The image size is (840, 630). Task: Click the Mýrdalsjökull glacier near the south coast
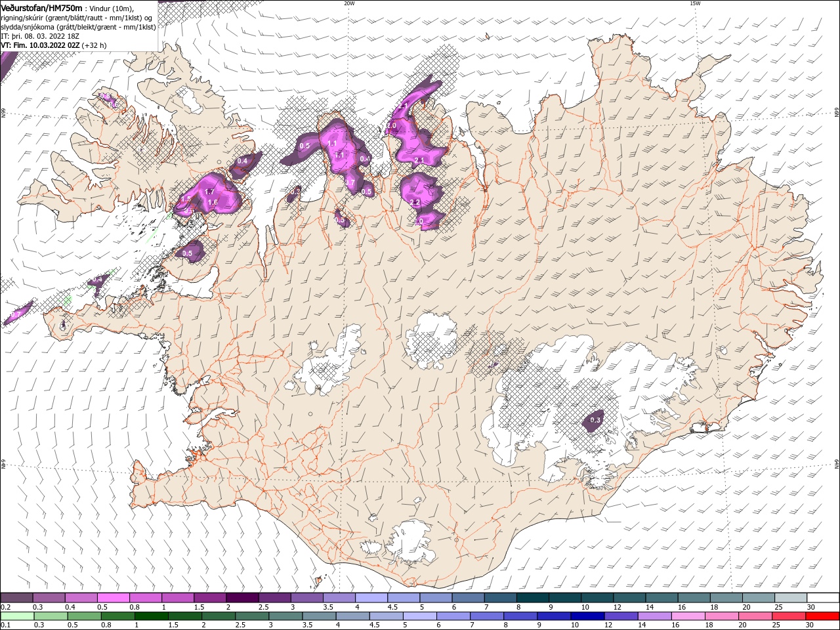click(x=410, y=543)
